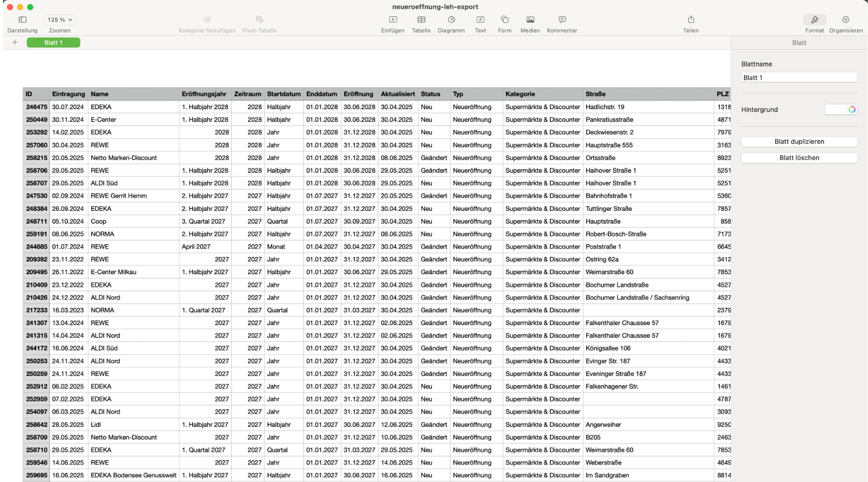Add a comment via Kommentar icon
This screenshot has width=868, height=482.
(562, 19)
